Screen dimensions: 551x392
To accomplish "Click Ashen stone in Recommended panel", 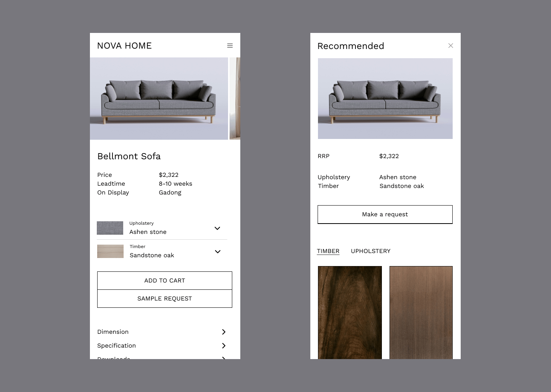I will (398, 177).
